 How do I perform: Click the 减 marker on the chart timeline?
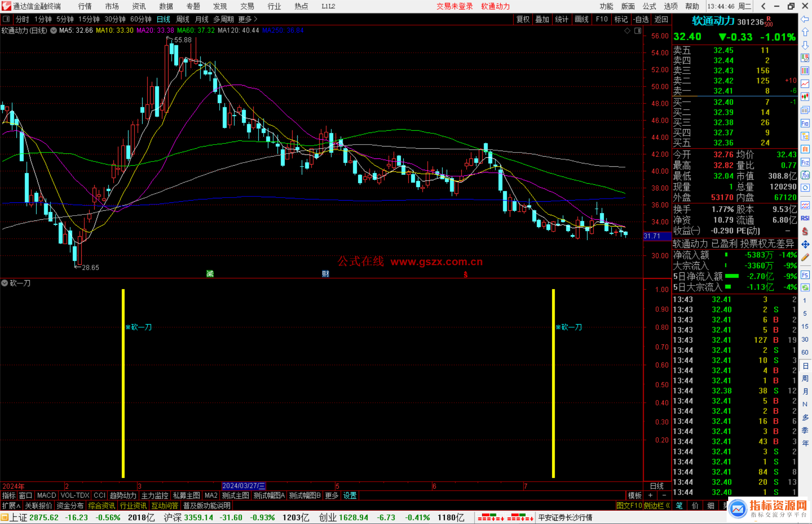pos(210,274)
